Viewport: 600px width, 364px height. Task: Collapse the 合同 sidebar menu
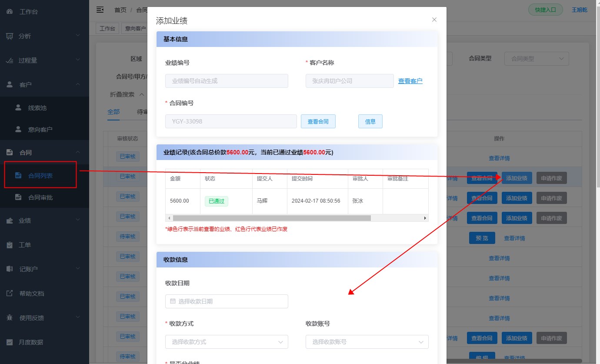point(77,152)
